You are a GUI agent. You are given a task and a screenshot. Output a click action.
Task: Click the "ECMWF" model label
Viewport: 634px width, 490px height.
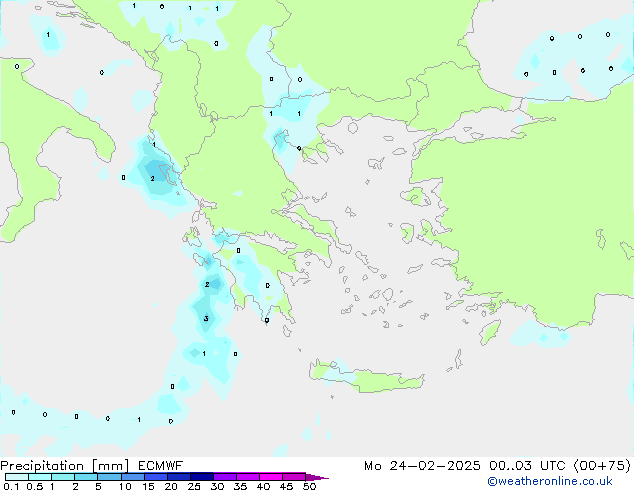point(161,466)
